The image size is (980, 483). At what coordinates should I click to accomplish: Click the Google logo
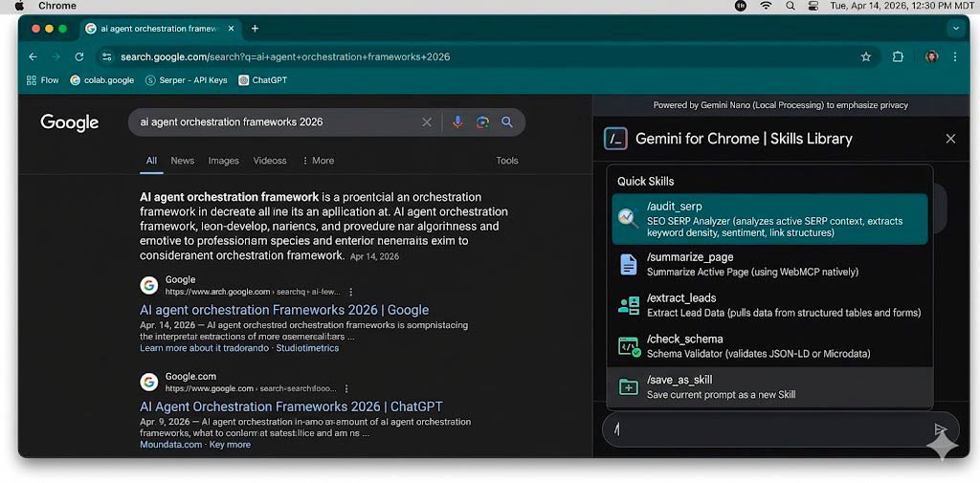click(69, 122)
